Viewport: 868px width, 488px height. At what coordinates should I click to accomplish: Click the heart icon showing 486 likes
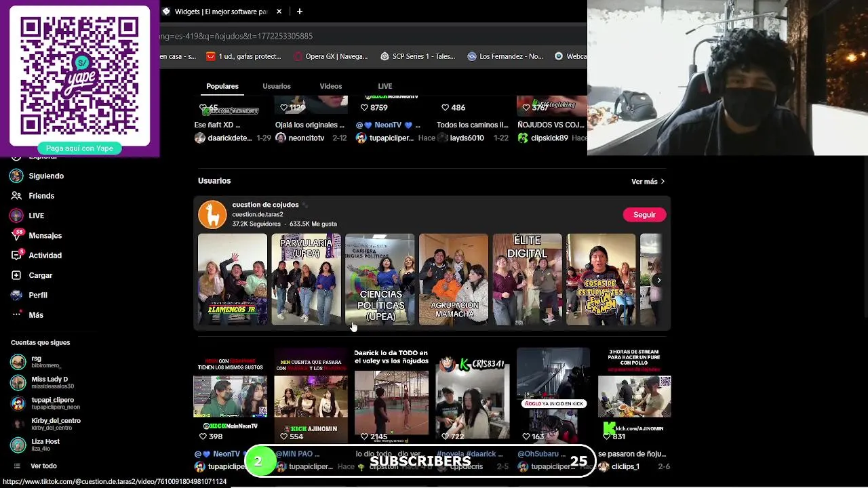click(445, 108)
